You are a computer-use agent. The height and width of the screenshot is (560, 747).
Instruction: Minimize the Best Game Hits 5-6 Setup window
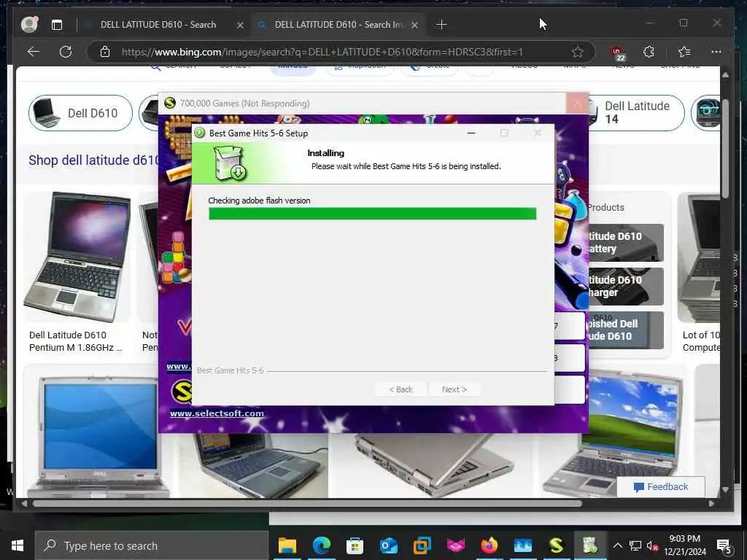(471, 133)
